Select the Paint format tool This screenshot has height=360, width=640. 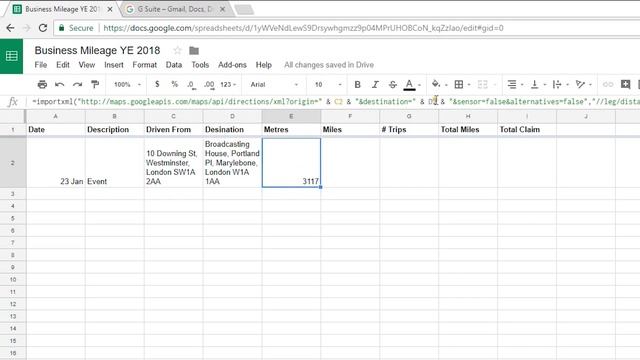coord(95,84)
